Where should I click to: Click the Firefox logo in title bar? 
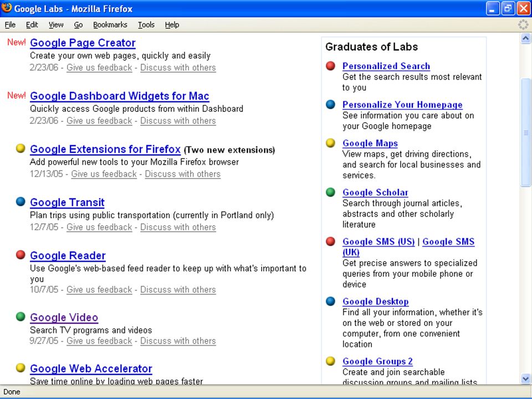pos(7,7)
